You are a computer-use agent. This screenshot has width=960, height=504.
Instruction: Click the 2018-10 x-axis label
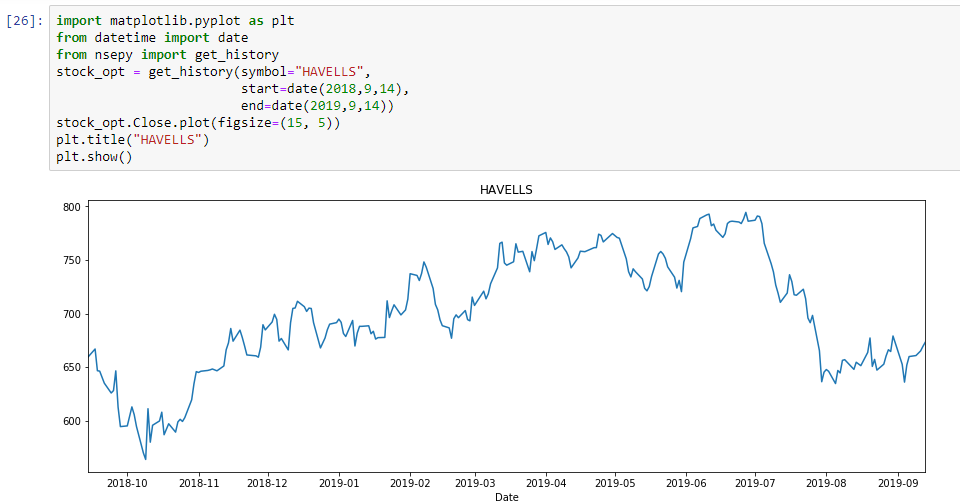(x=127, y=483)
